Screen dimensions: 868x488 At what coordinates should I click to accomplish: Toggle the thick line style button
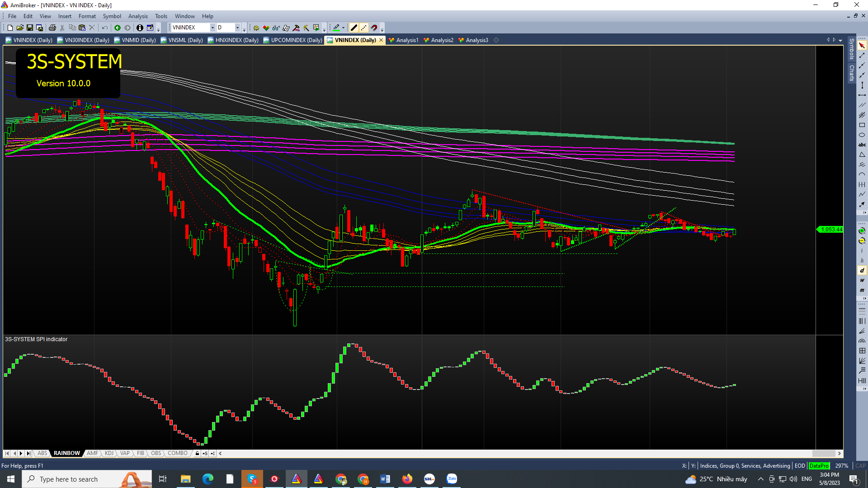coord(354,28)
